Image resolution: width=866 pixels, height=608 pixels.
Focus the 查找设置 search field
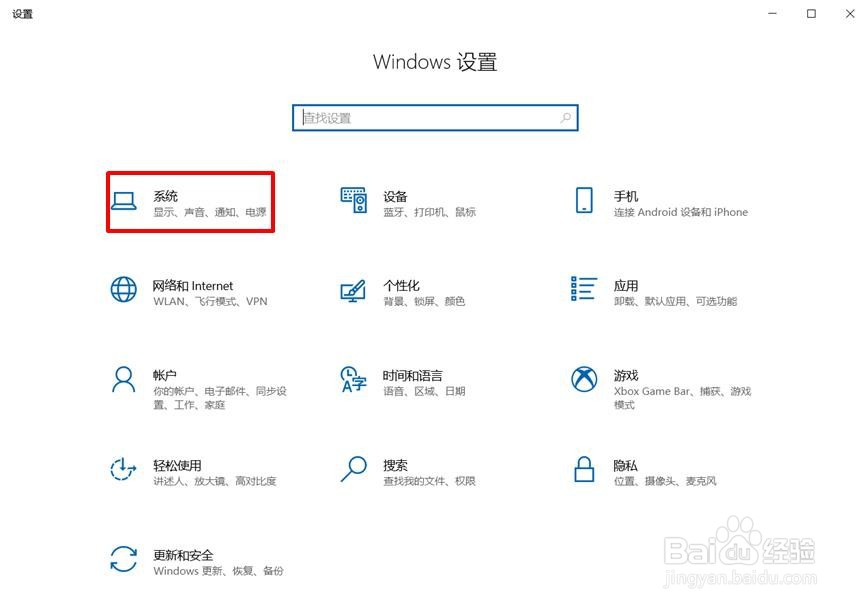[435, 118]
